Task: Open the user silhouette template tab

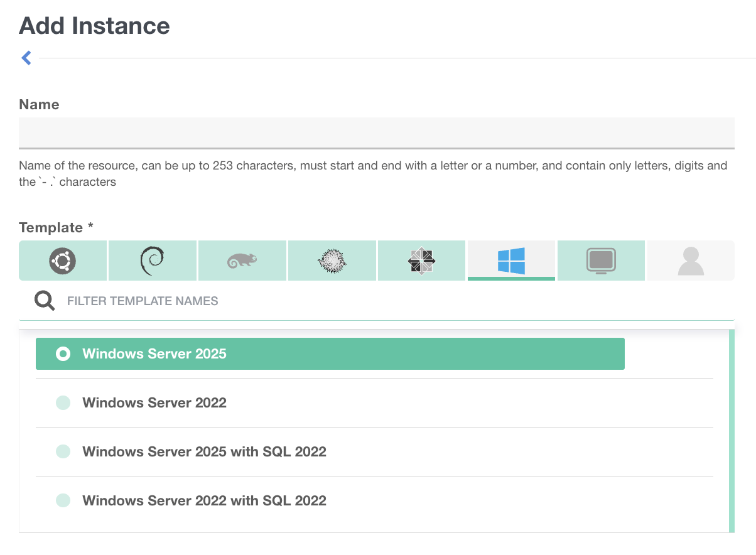Action: point(691,261)
